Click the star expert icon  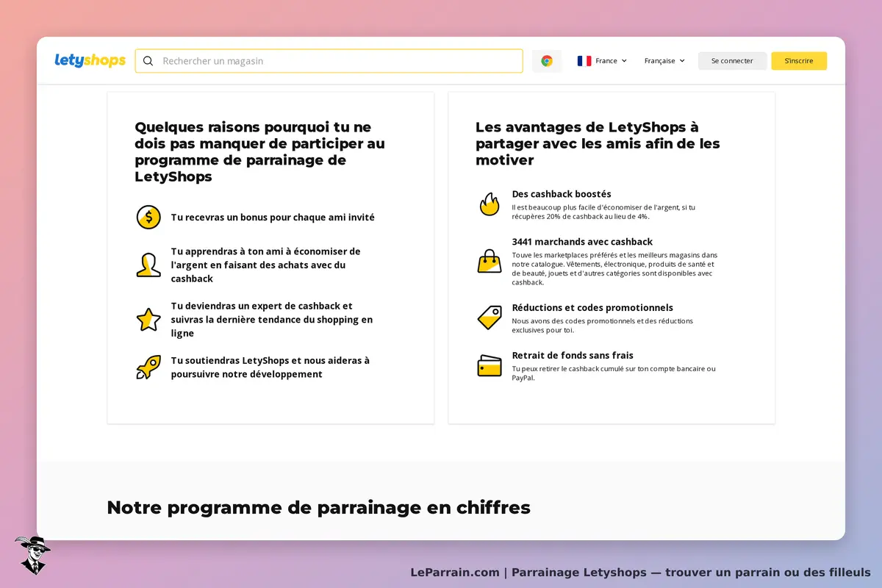[x=148, y=319]
